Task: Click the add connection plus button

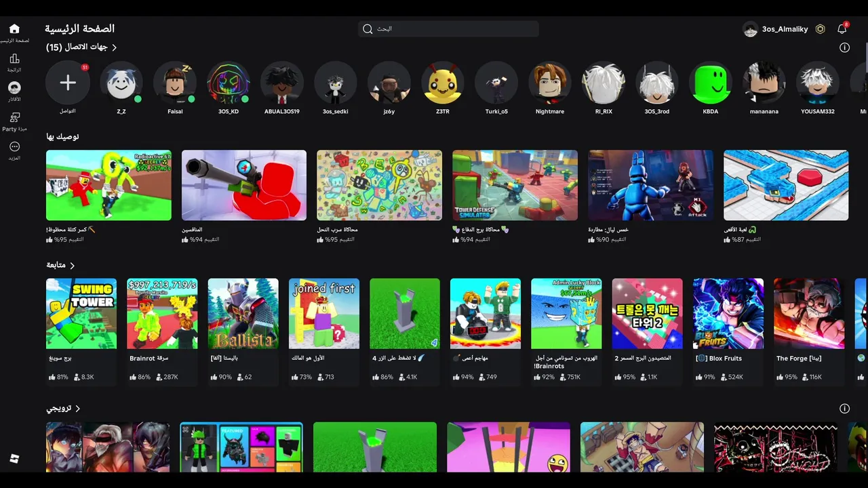Action: click(x=67, y=83)
